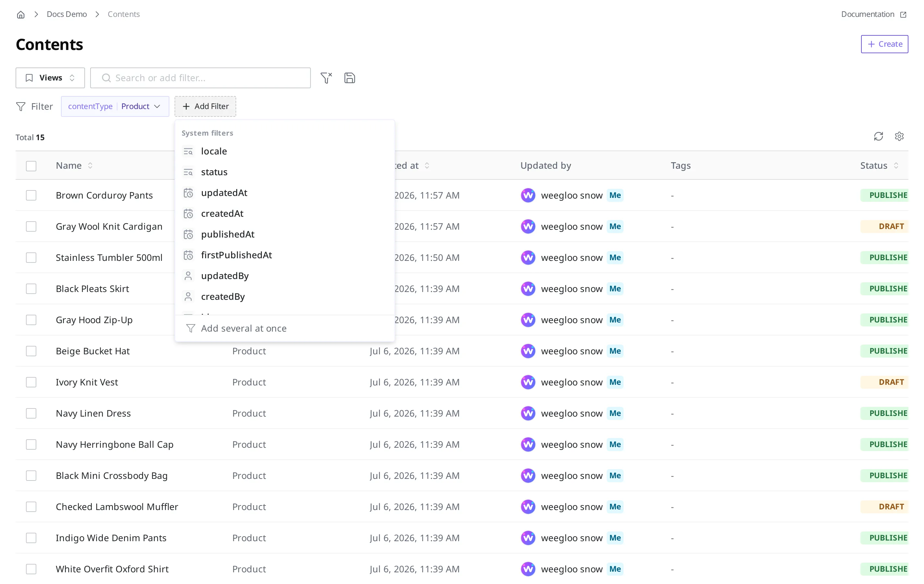Open the Navy Herringbone Ball Cap entry
Viewport: 924px width, 584px height.
point(114,444)
